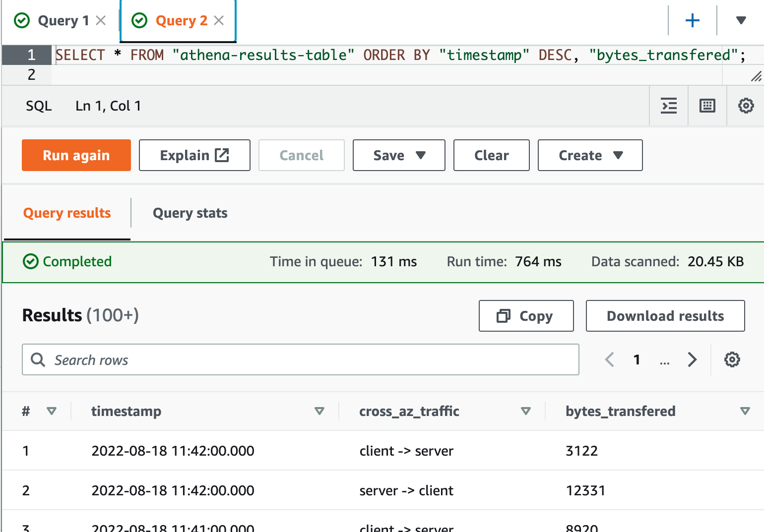The height and width of the screenshot is (532, 764).
Task: Copy the query results
Action: 526,316
